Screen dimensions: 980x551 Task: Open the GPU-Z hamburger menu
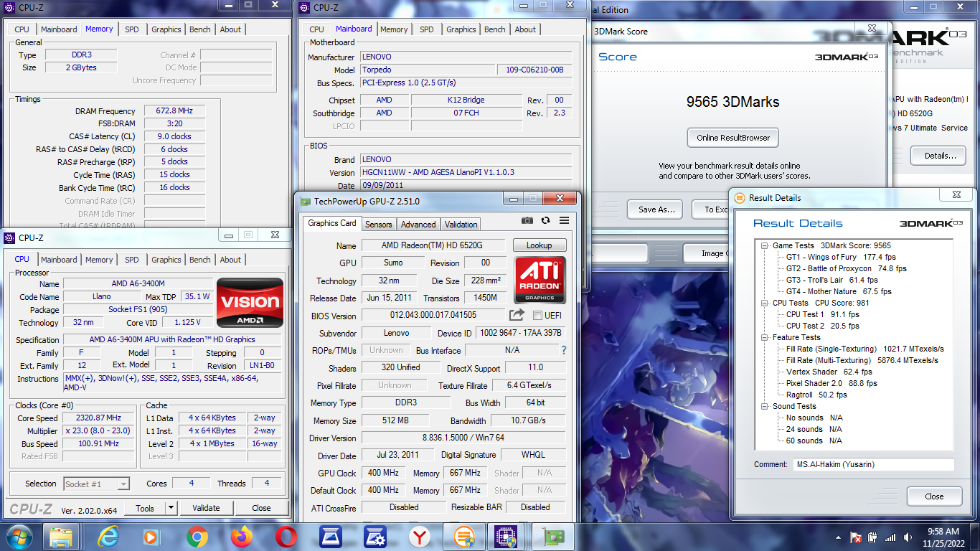pos(564,221)
